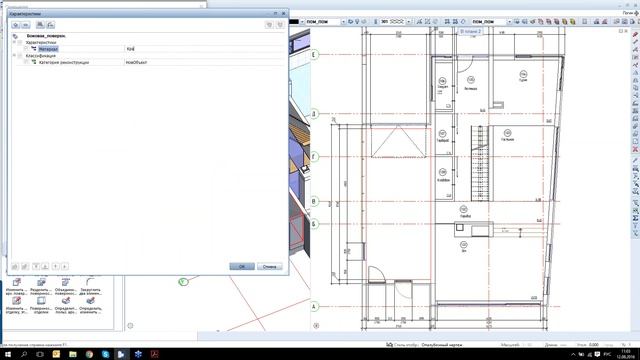Open Adobe Acrobat from the taskbar

[x=154, y=354]
